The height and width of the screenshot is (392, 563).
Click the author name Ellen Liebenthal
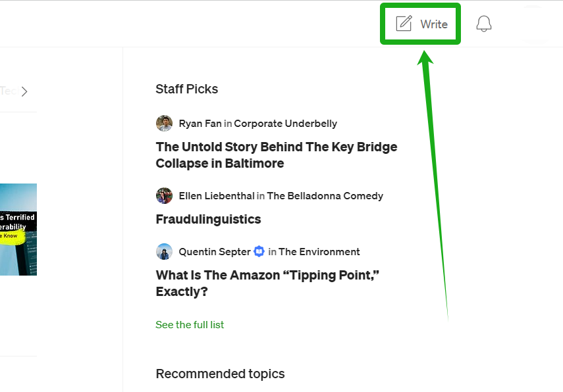pos(217,196)
